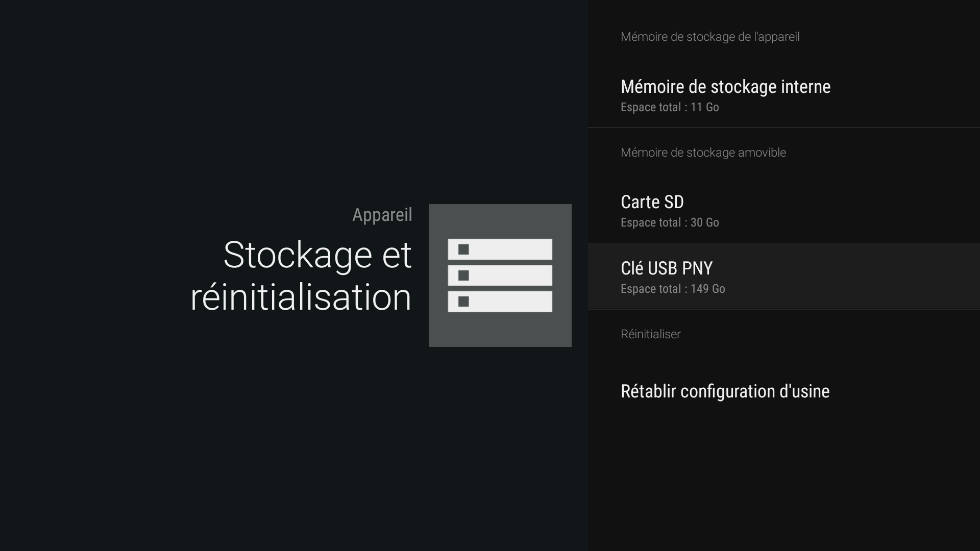
Task: Click the middle drive row in storage icon
Action: point(499,275)
